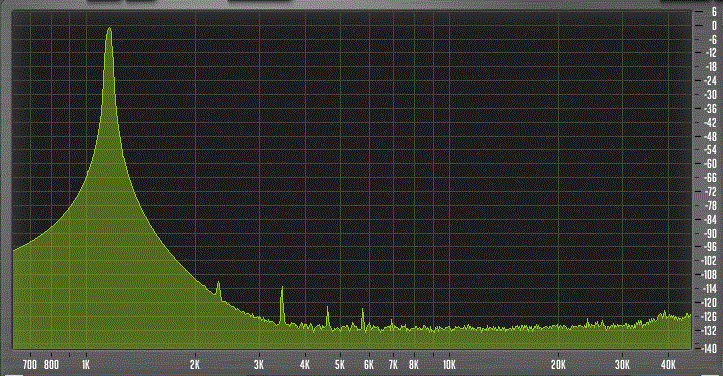
Task: Click the second harmonic spike past 2K
Action: [x=219, y=288]
